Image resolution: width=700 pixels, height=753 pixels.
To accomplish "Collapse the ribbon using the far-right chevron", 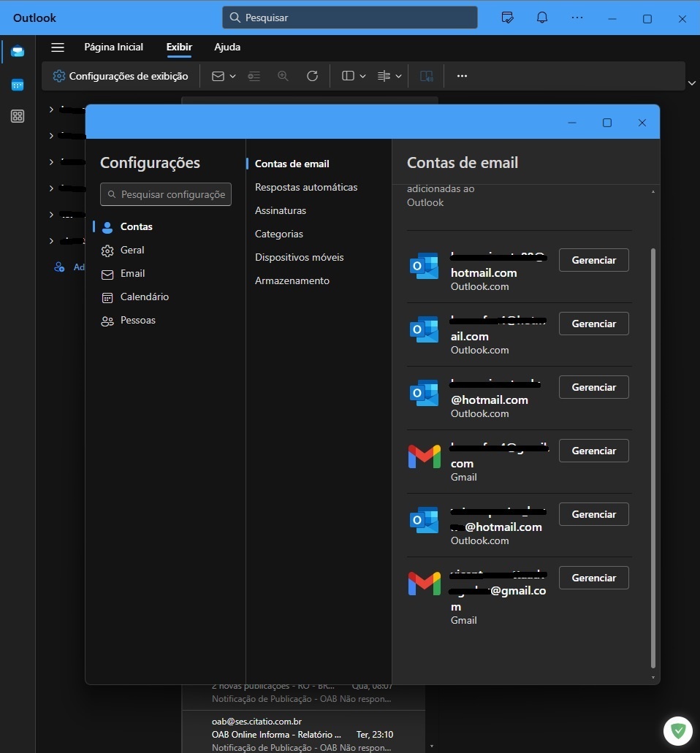I will [692, 83].
